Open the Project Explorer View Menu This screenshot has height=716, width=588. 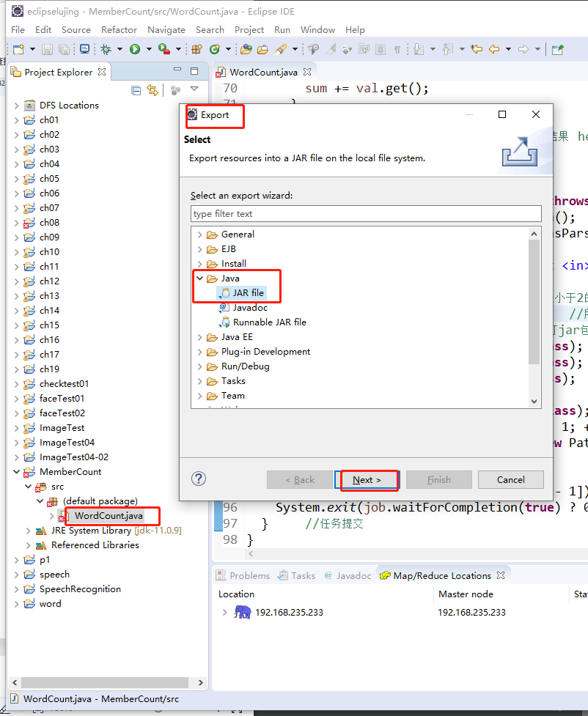point(194,89)
